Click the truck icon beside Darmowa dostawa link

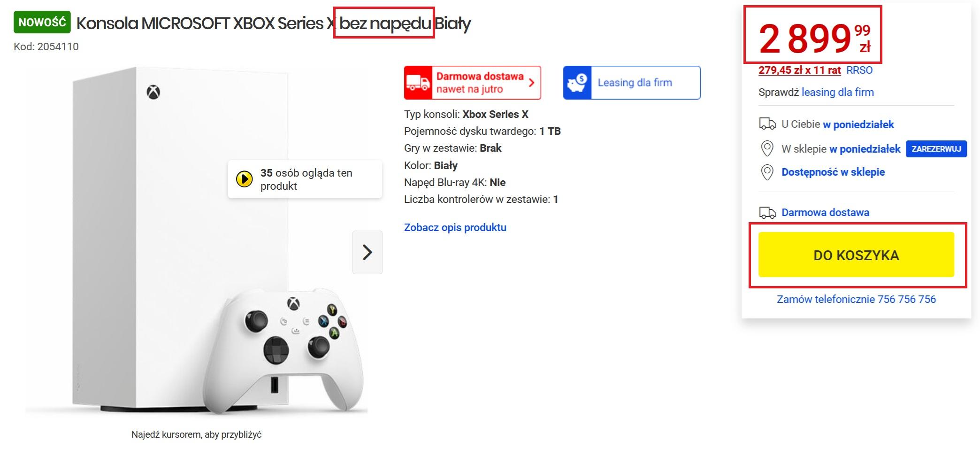click(767, 213)
